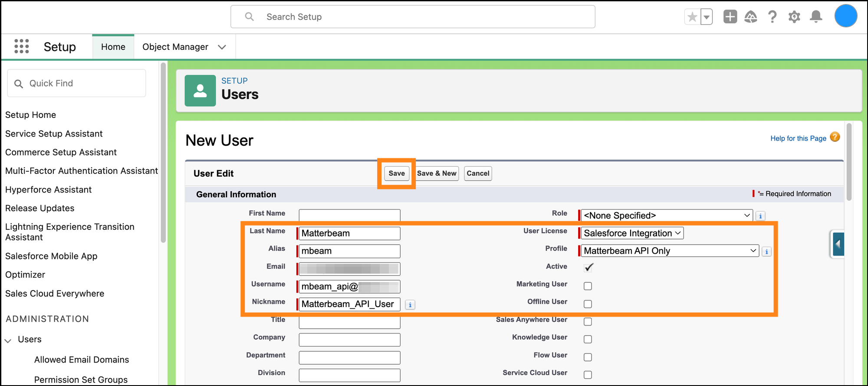Switch to the Home tab
The image size is (868, 386).
[113, 46]
